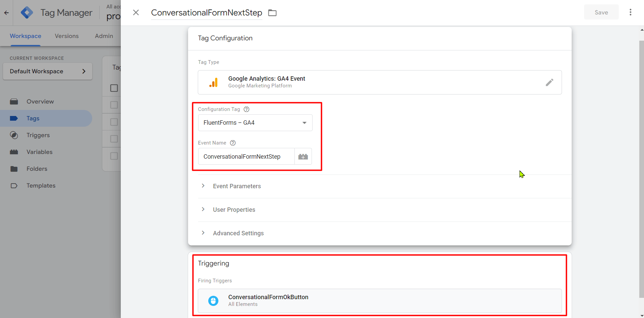Switch to the Admin tab

click(104, 36)
